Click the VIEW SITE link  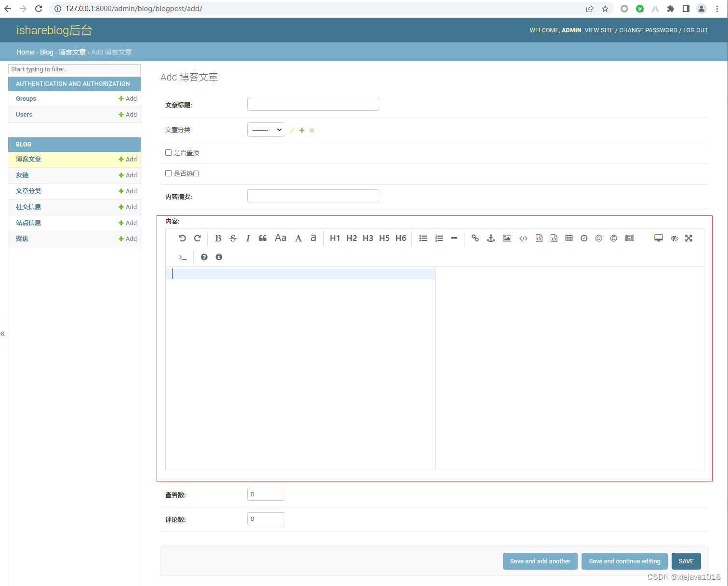[599, 30]
